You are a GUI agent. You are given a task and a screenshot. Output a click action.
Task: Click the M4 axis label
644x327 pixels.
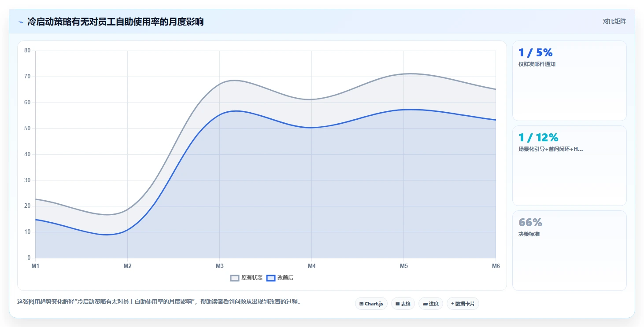pos(311,266)
